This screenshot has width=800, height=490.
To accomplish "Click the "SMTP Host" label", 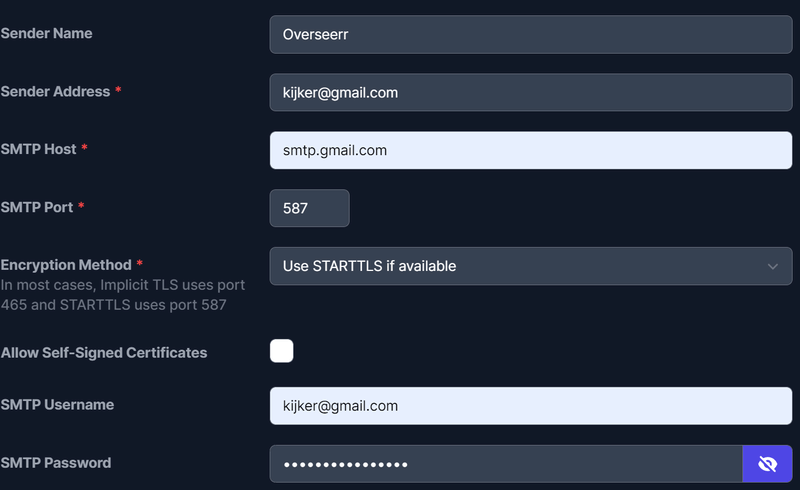I will [39, 149].
